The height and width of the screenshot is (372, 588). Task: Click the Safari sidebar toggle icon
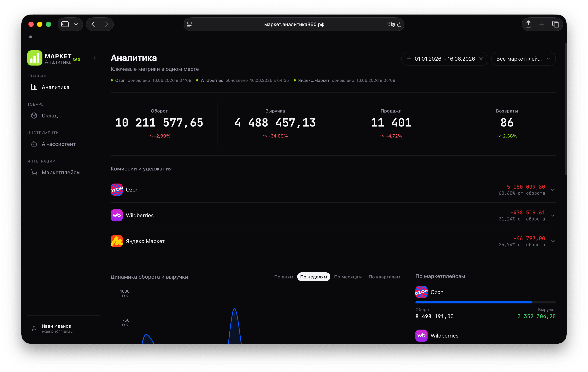click(x=65, y=24)
